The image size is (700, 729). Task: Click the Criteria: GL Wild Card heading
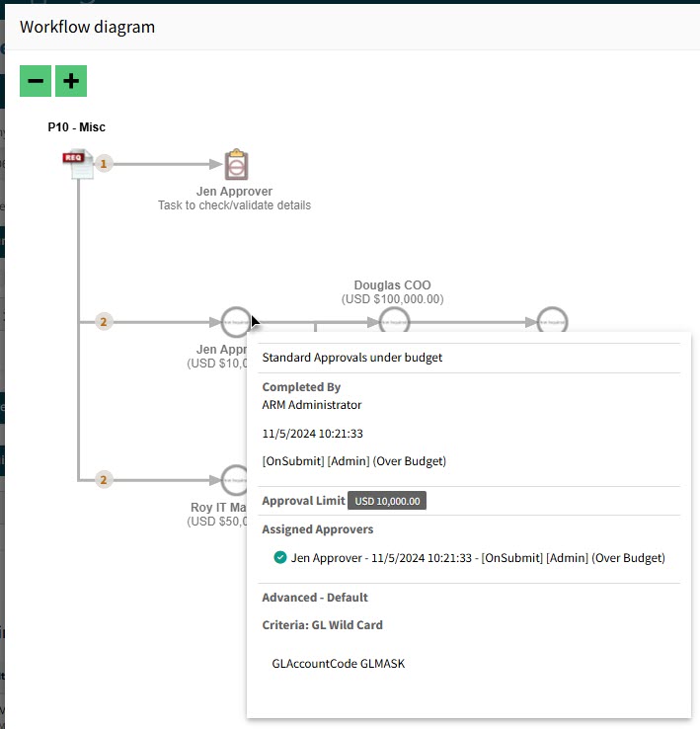coord(322,625)
